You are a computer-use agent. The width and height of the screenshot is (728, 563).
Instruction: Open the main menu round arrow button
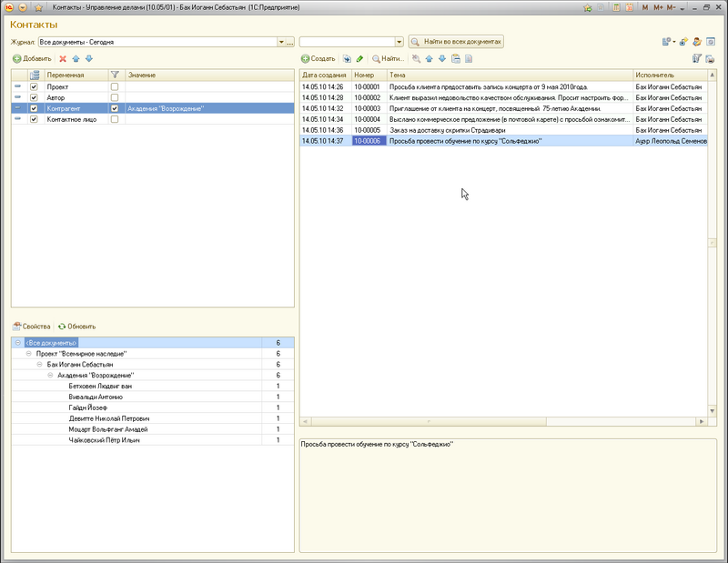[22, 7]
